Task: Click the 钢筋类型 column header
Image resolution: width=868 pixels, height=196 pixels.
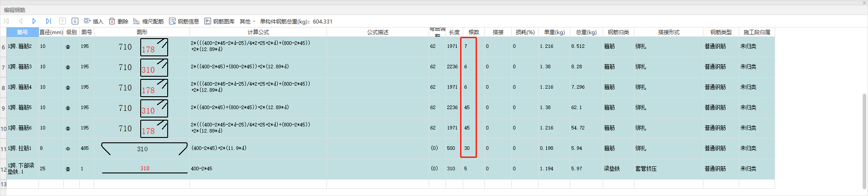Action: [721, 32]
